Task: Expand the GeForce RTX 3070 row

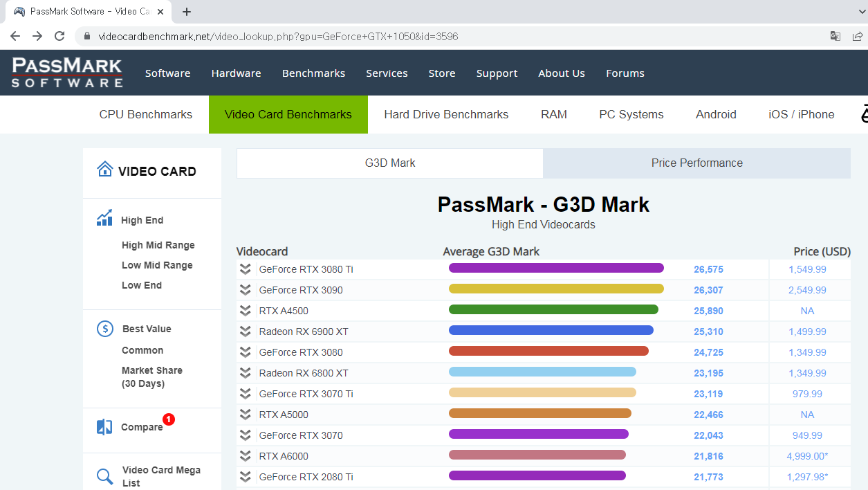Action: coord(245,435)
